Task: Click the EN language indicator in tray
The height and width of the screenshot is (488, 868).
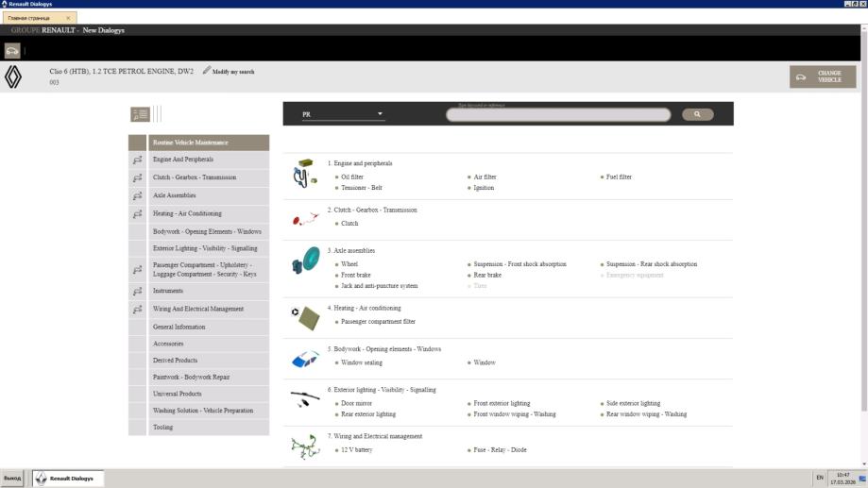Action: (x=820, y=478)
